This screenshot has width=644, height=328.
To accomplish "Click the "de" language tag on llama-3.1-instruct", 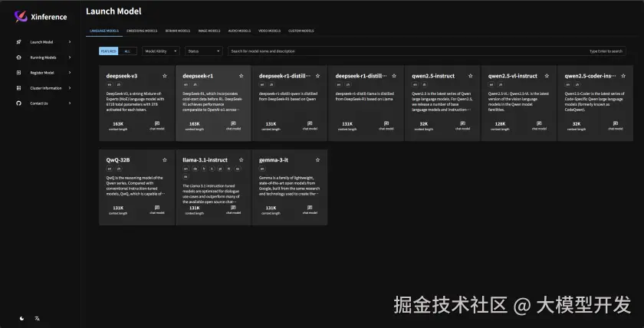I will click(195, 169).
